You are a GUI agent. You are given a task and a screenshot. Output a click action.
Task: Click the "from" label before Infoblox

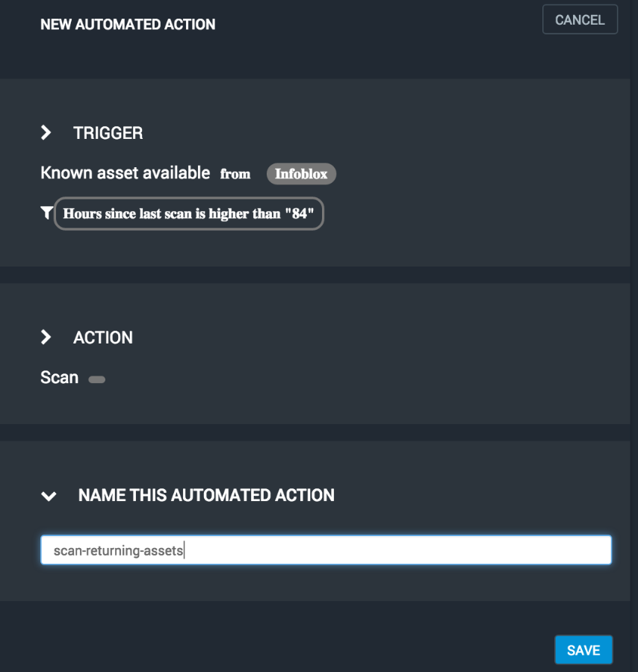point(235,174)
